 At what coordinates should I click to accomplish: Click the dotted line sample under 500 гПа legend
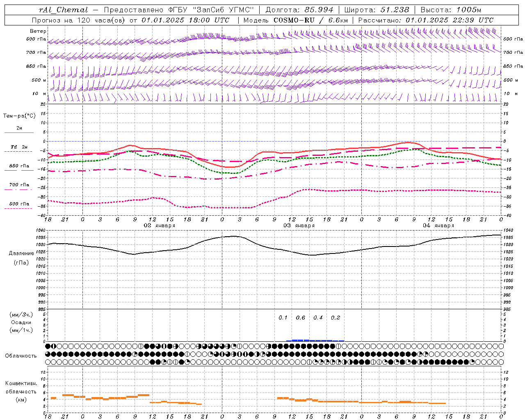click(x=18, y=208)
